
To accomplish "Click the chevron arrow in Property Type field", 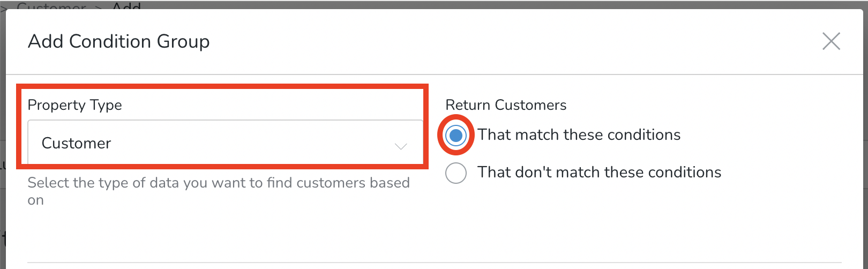I will [x=401, y=146].
